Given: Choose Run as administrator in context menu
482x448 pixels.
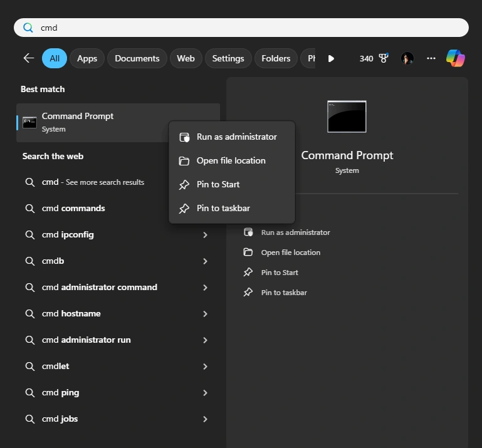Looking at the screenshot, I should tap(232, 137).
